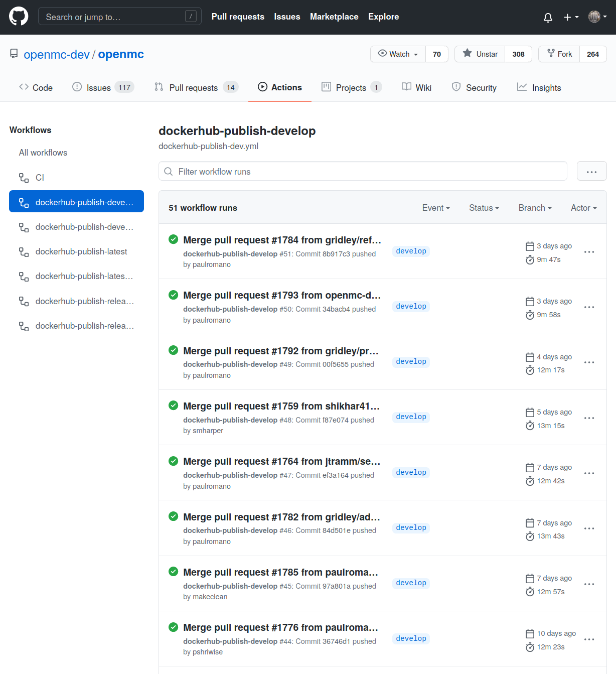View the 264 forks count
Viewport: 616px width, 674px height.
pos(593,54)
